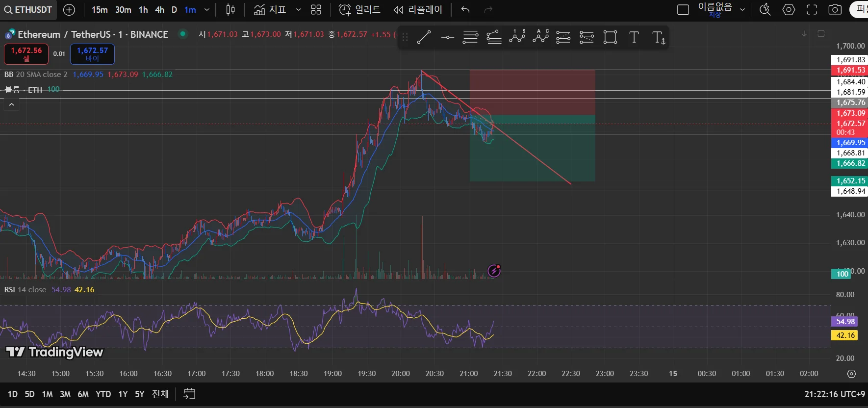Expand the timeframe interval dropdown arrow
The width and height of the screenshot is (868, 408).
point(207,9)
